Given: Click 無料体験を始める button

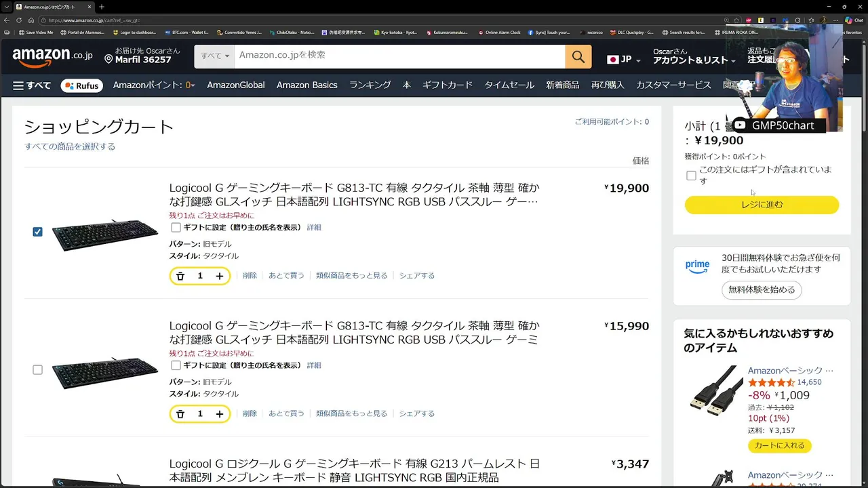Looking at the screenshot, I should [762, 290].
